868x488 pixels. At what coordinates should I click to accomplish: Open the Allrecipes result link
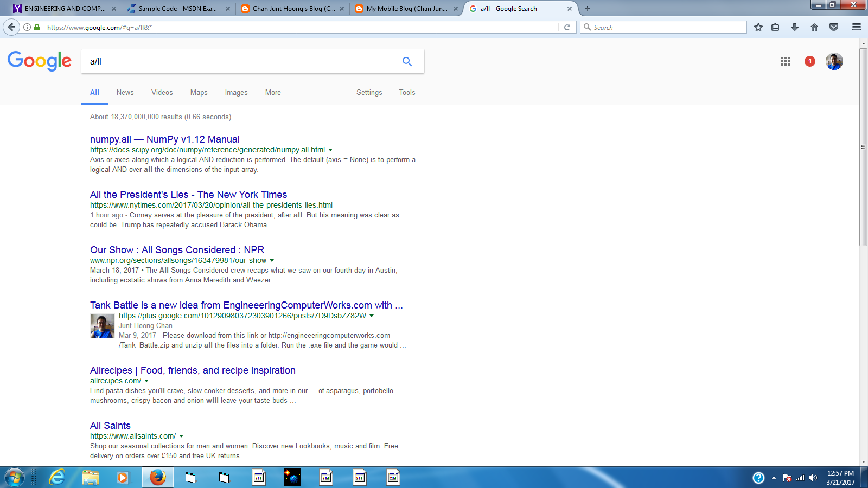193,370
